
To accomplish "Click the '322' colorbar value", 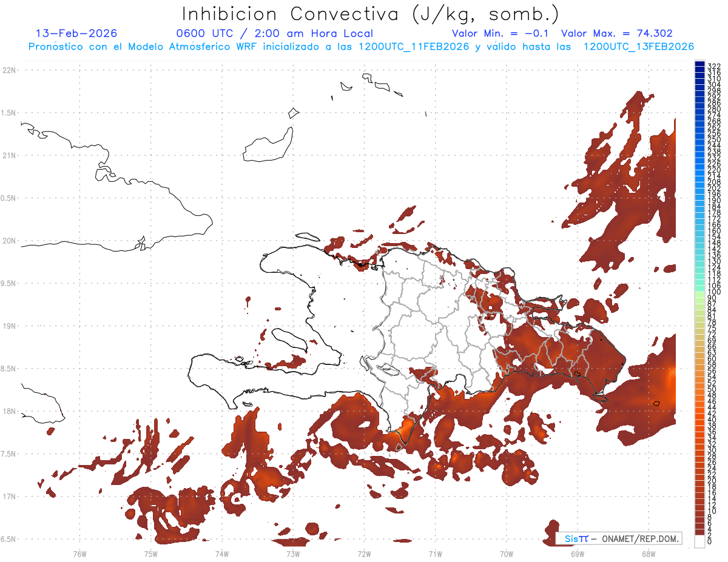I will tap(713, 66).
